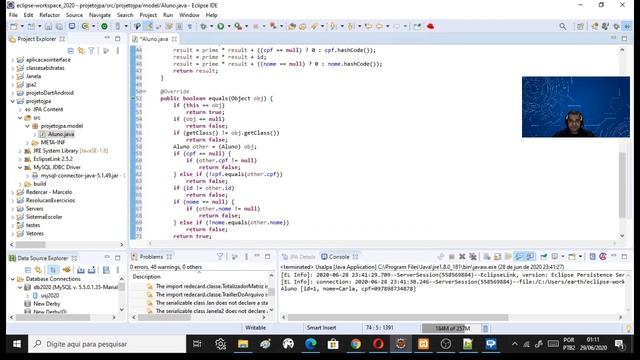Select New Derby connection
Screen dimensions: 640x360
click(47, 304)
